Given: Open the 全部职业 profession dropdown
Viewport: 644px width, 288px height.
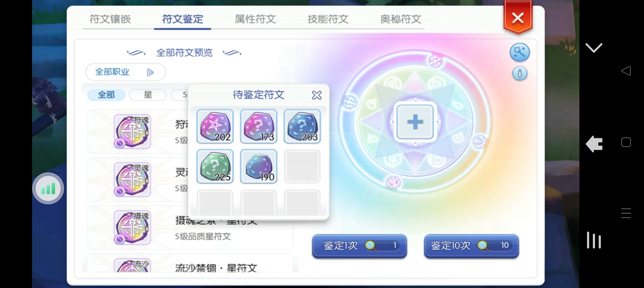Looking at the screenshot, I should (x=125, y=72).
